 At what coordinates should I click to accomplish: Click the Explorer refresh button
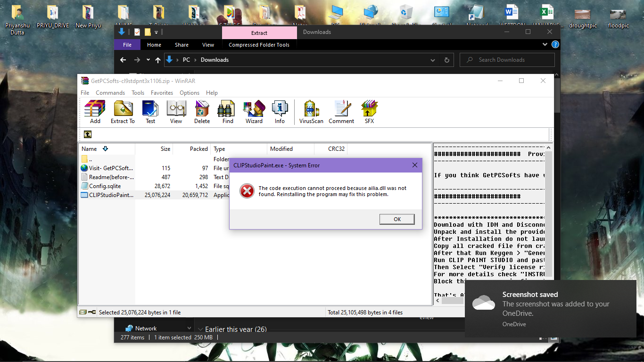tap(446, 60)
